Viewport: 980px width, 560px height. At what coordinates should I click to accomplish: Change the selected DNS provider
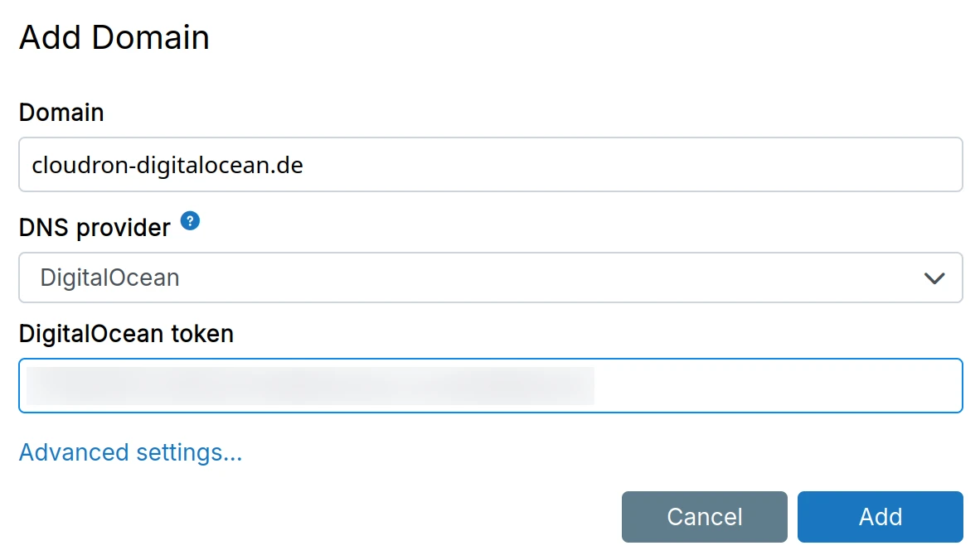pyautogui.click(x=490, y=278)
